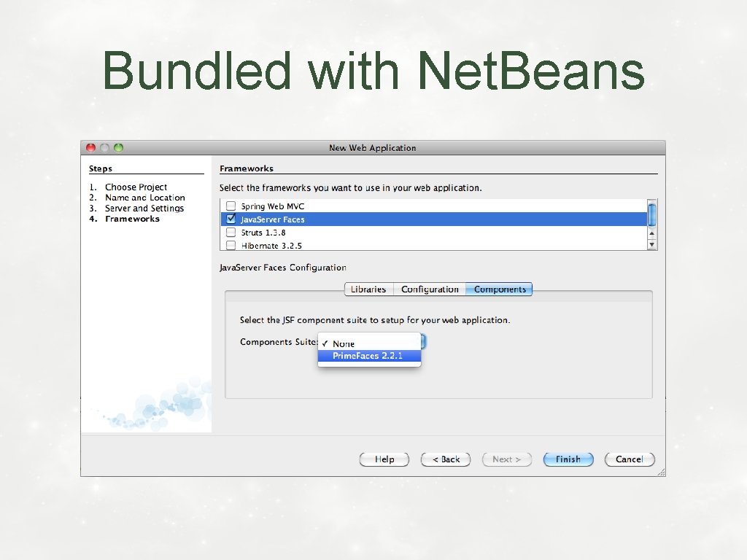
Task: Tick the Hibernate 3.2.5 checkbox
Action: tap(231, 245)
